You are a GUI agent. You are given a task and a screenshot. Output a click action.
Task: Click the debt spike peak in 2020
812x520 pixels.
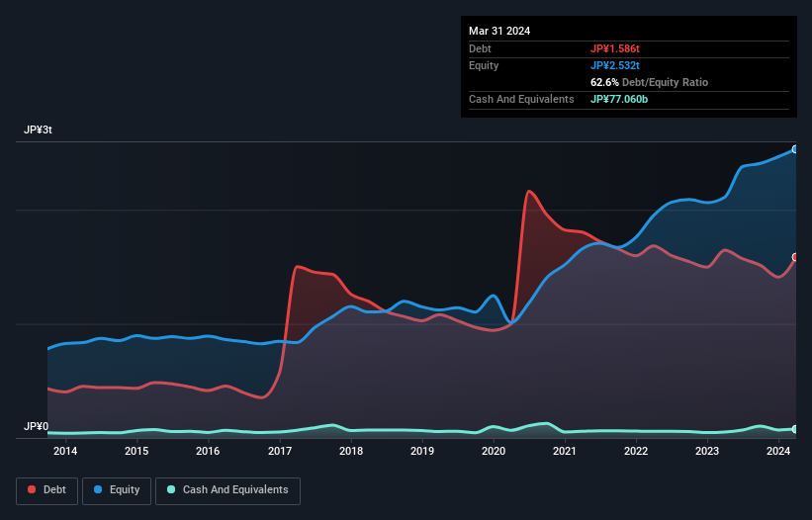click(x=529, y=192)
